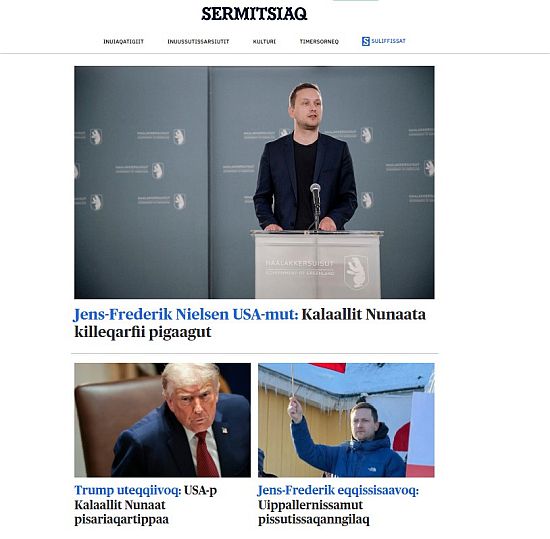Click headline text Kalaallit Nunaata killeqarfii pigaagut
The width and height of the screenshot is (550, 539).
(x=250, y=323)
